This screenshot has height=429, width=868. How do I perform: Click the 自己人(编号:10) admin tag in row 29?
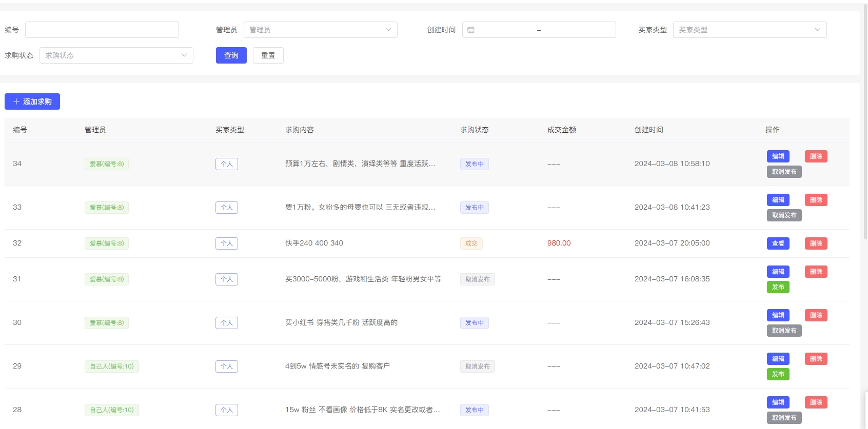(x=111, y=366)
